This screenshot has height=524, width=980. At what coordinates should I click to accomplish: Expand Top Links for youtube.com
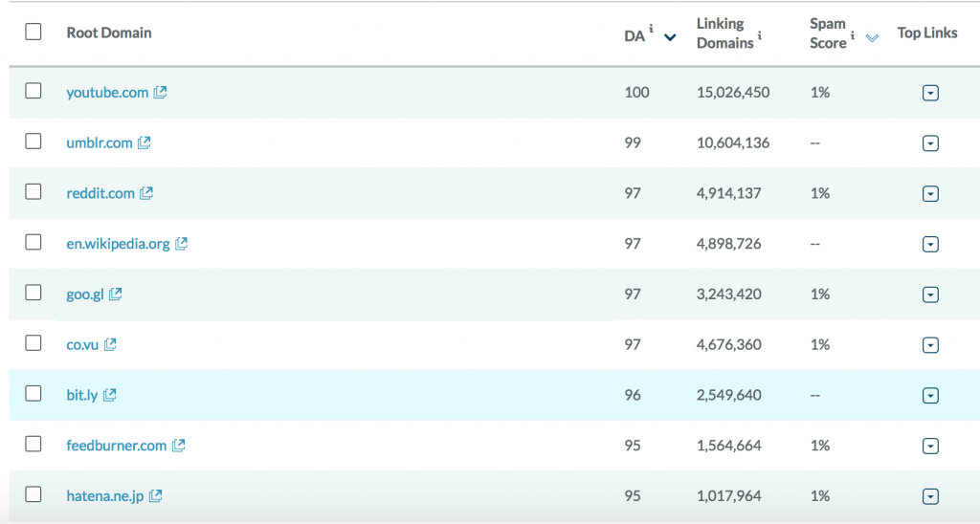pyautogui.click(x=929, y=93)
